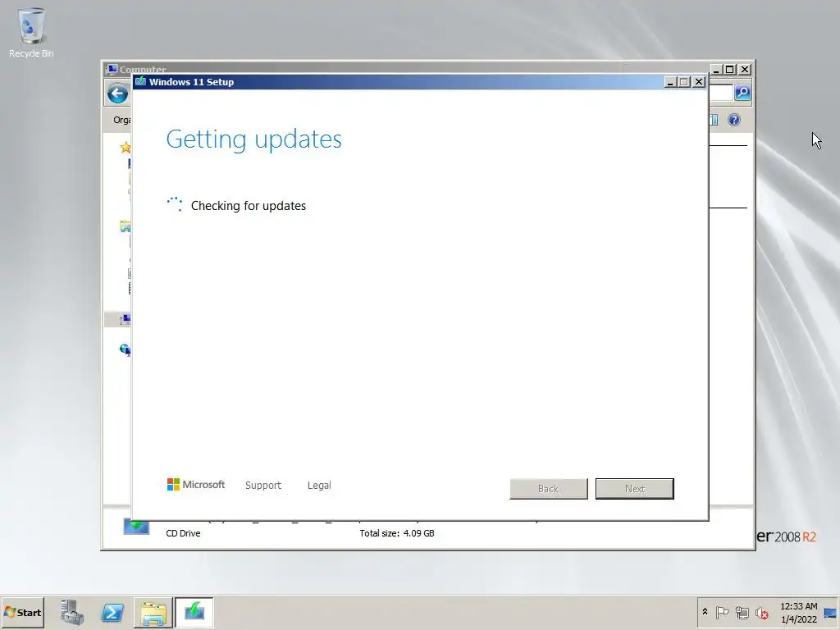Click the Favorites star in navigation pane
This screenshot has height=630, width=840.
pos(126,148)
